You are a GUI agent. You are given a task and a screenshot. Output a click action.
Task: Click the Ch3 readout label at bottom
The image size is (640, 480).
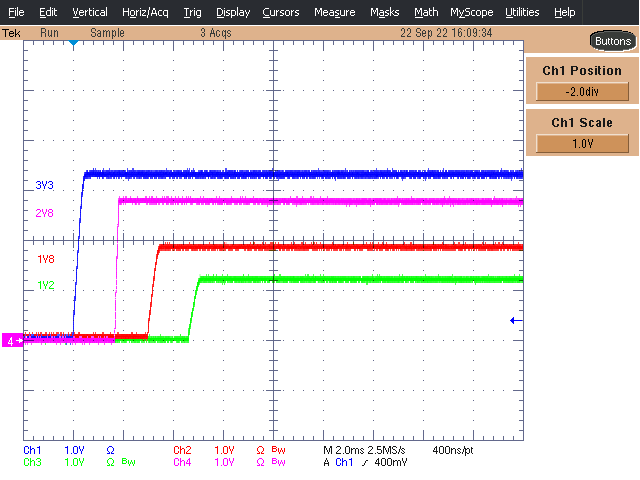tap(32, 462)
